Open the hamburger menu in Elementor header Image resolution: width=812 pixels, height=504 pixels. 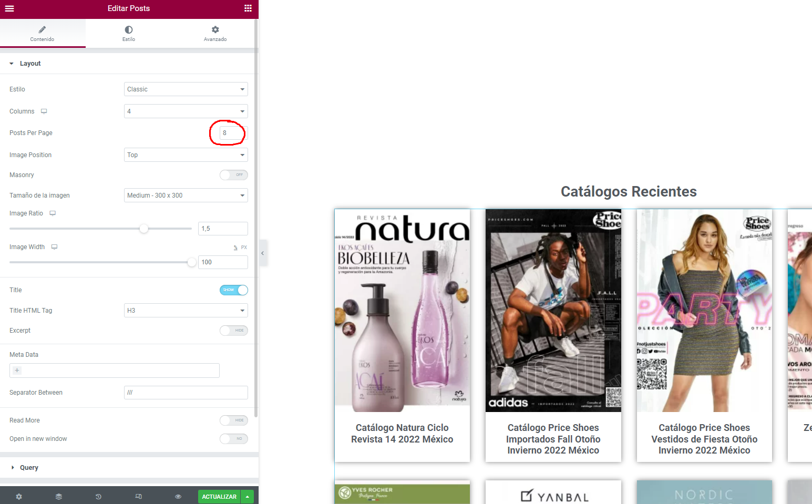coord(9,8)
